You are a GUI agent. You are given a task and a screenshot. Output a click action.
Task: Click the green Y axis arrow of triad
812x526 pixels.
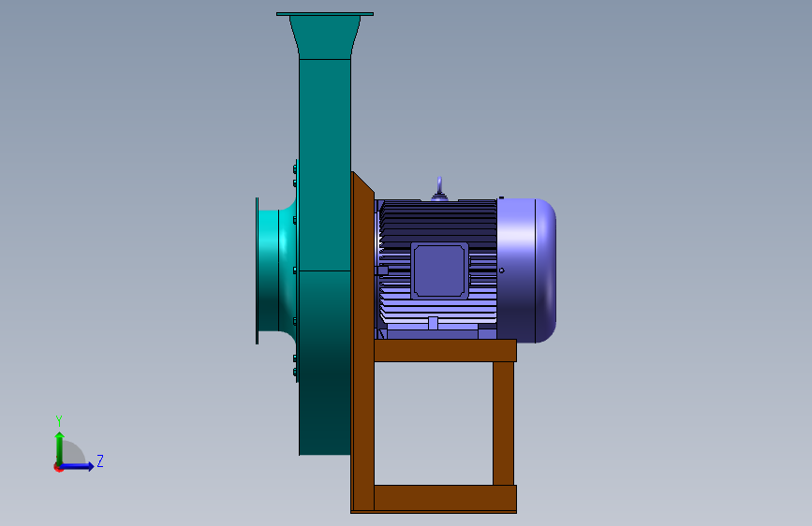coord(60,447)
